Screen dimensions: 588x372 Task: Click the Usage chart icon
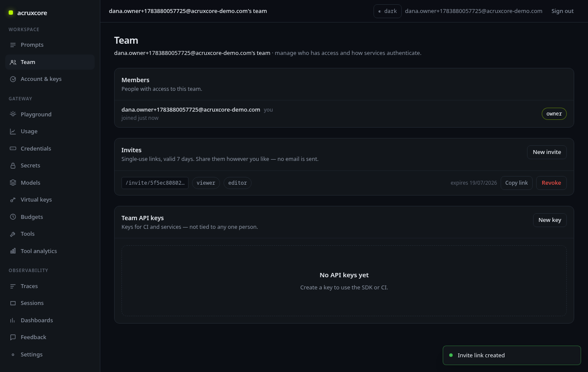coord(13,131)
